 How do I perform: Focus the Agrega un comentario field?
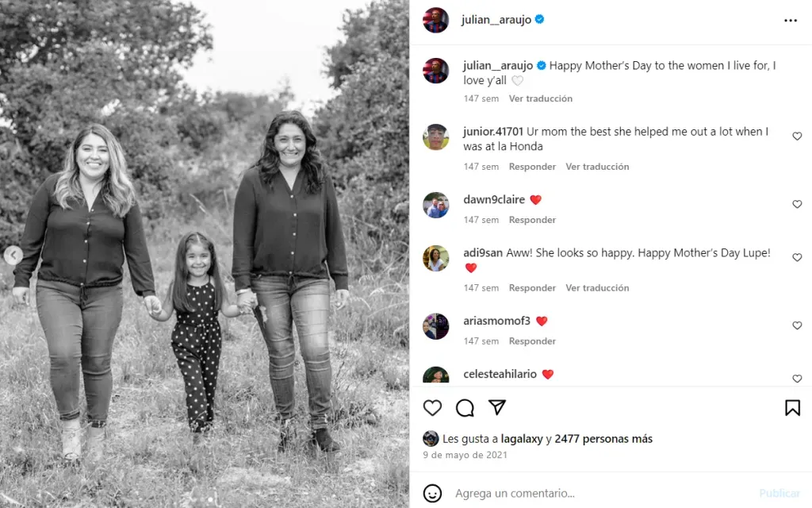[x=601, y=494]
